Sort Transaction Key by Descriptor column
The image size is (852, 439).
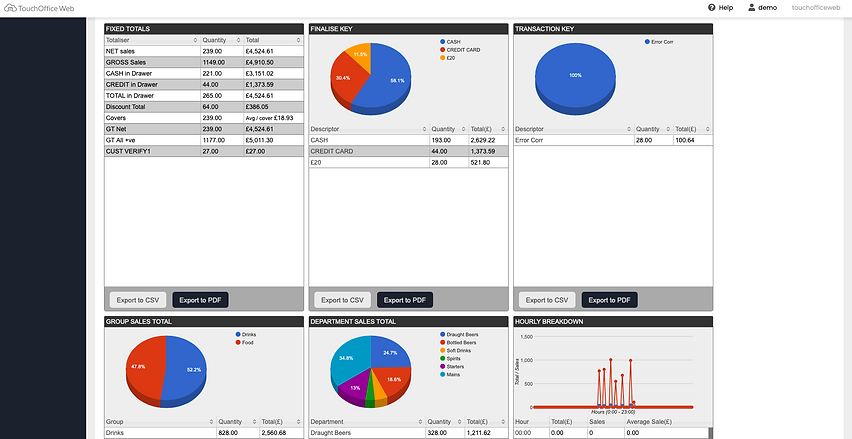pos(574,129)
